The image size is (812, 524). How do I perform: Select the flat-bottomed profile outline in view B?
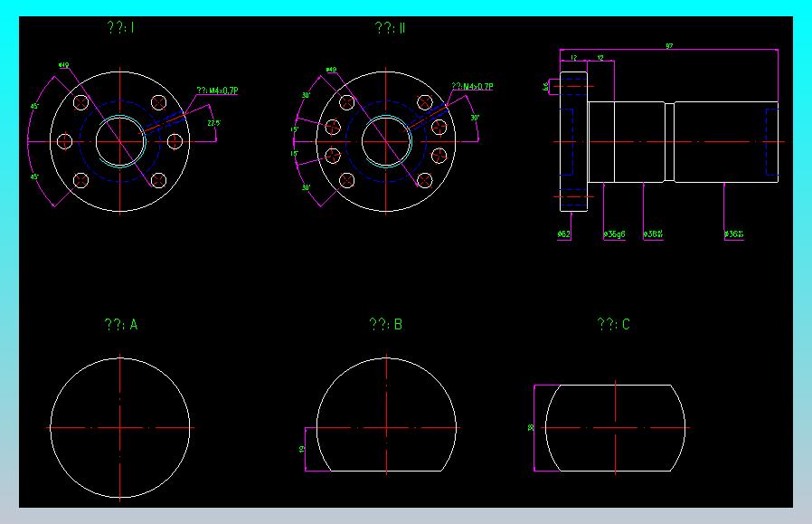pyautogui.click(x=386, y=414)
